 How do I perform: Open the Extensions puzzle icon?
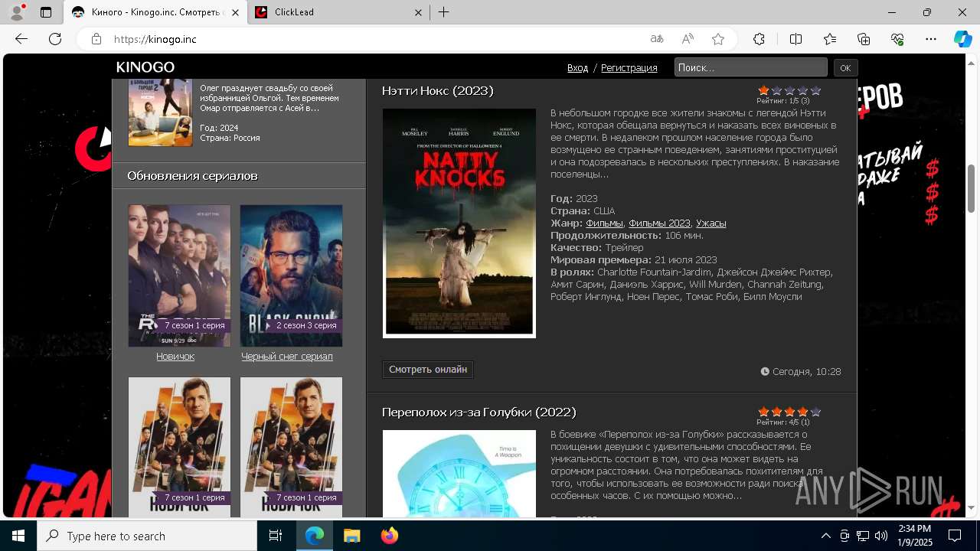[759, 39]
